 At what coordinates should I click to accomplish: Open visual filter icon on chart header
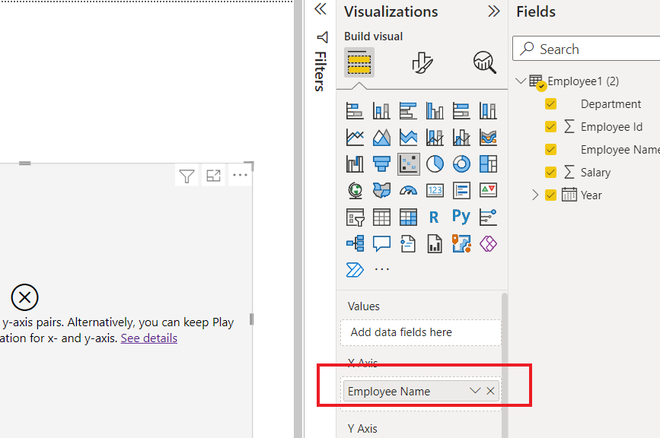tap(187, 175)
